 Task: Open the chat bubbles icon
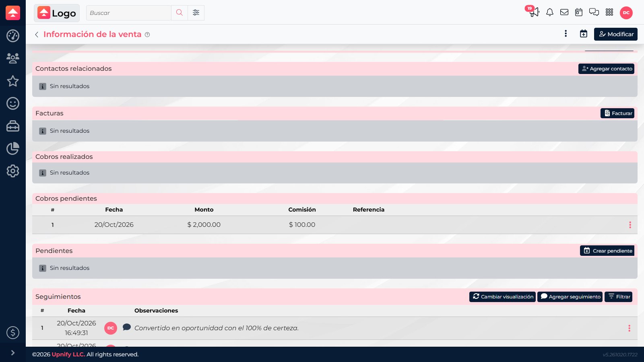594,12
